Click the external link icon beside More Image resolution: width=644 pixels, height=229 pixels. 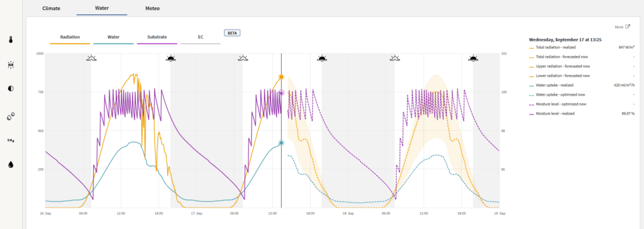coord(628,26)
